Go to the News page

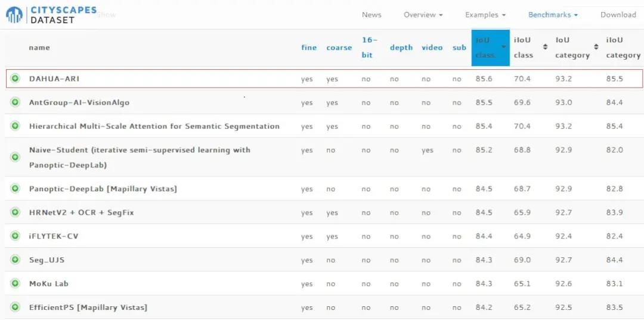371,15
